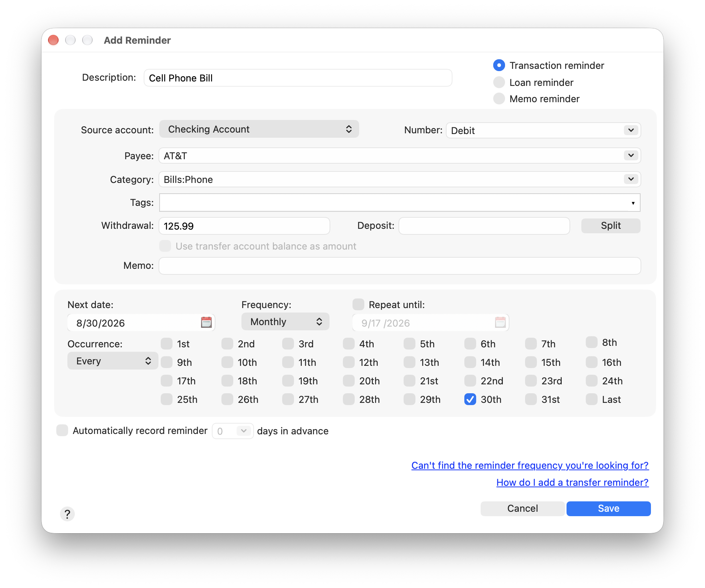Viewport: 705px width, 588px height.
Task: Open help with the question mark button
Action: (x=67, y=514)
